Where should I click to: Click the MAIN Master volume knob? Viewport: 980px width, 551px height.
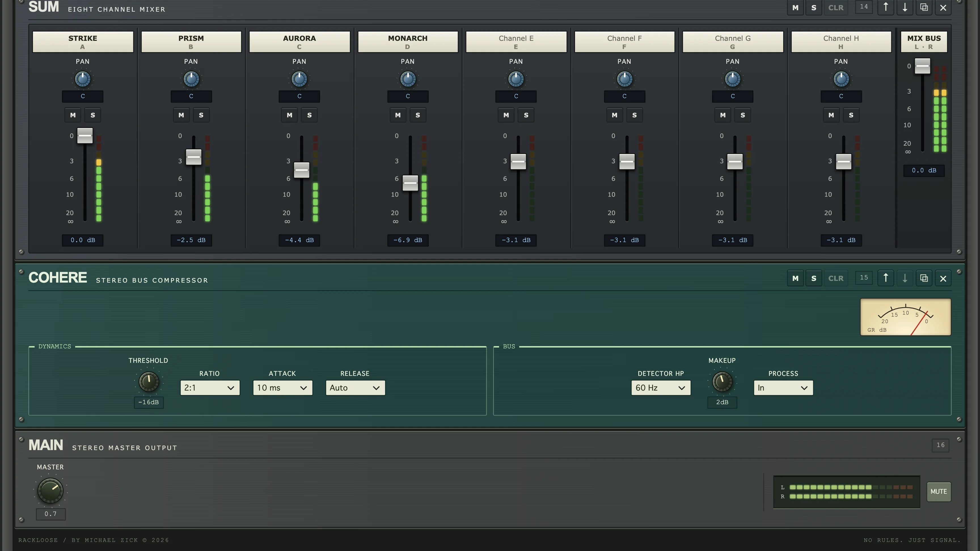[50, 491]
